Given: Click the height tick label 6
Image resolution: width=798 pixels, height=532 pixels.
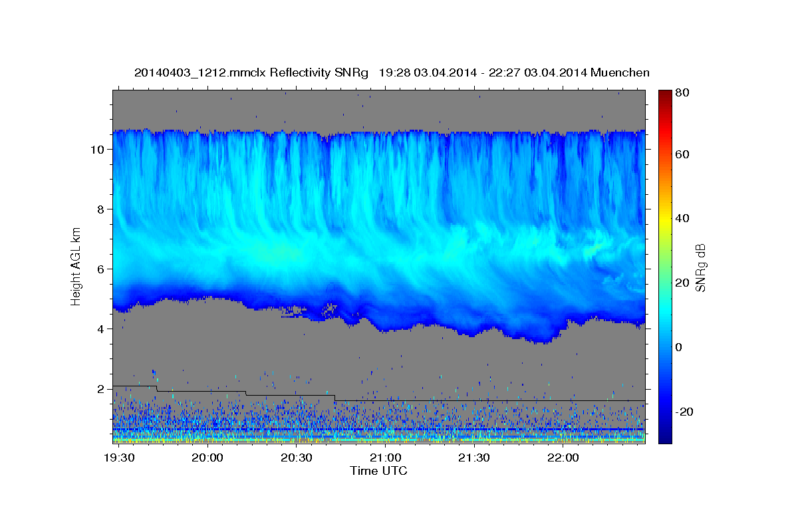Looking at the screenshot, I should (100, 269).
